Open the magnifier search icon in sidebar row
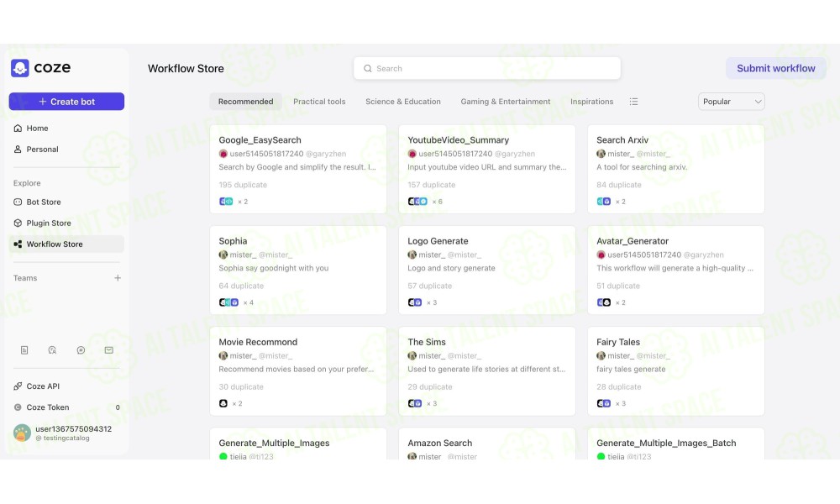The width and height of the screenshot is (840, 504). 52,349
